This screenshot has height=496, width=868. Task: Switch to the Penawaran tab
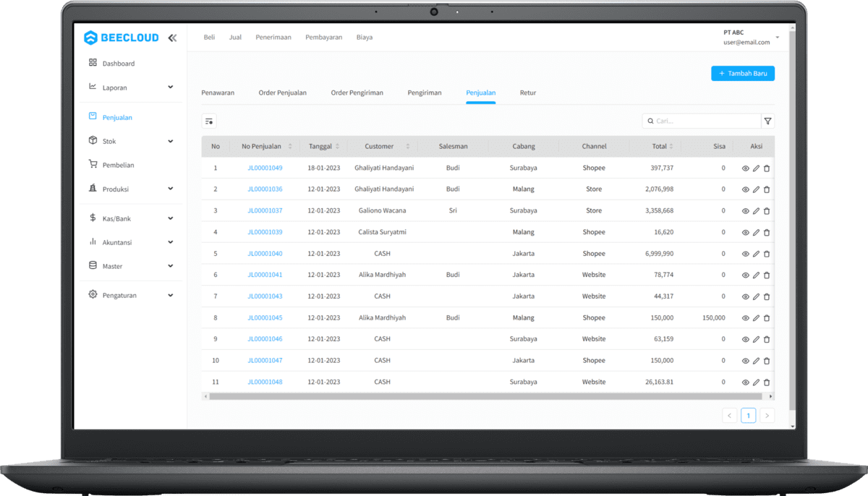pos(218,93)
